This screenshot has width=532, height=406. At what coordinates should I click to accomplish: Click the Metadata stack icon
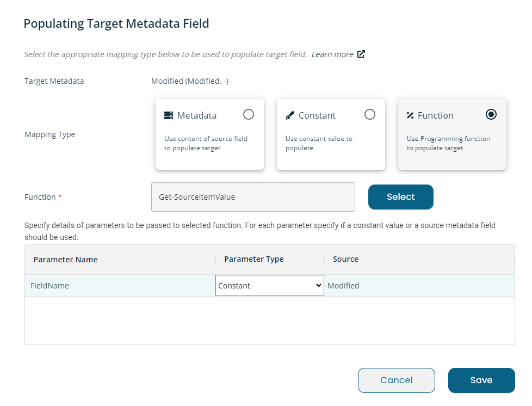168,115
